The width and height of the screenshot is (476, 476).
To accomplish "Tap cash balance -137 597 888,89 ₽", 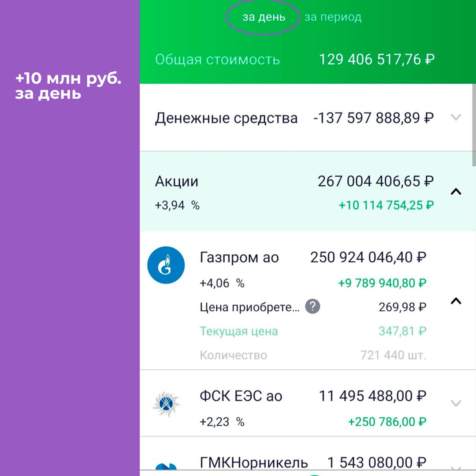I will [373, 118].
